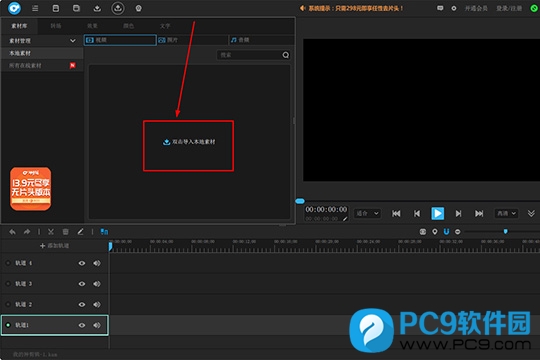Mute 轨道 3 speaker

97,284
